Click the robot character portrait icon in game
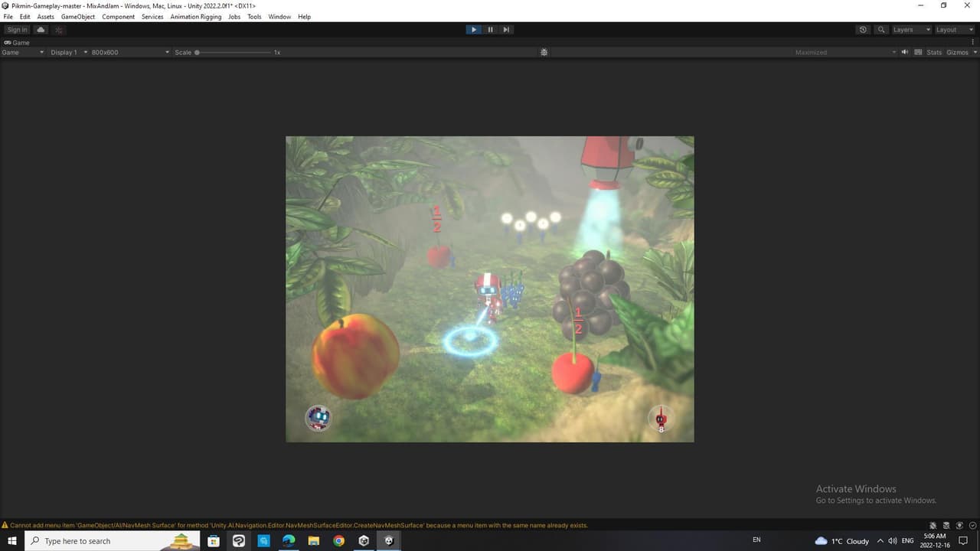This screenshot has width=980, height=551. 318,418
